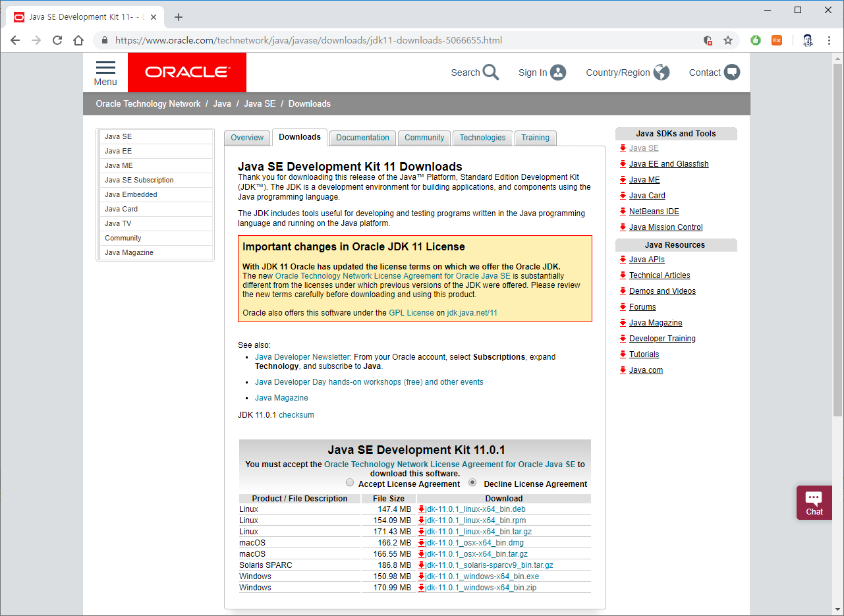
Task: Click the browser address bar URL
Action: coord(308,40)
